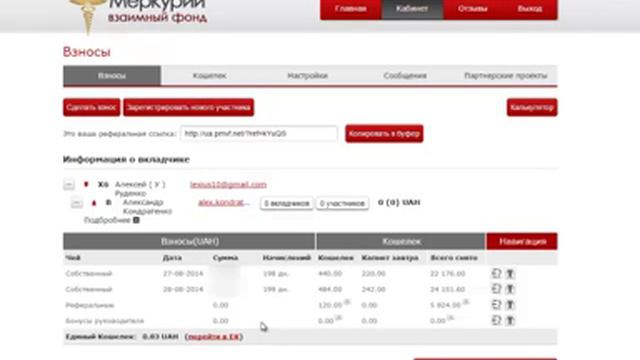Click the 120.00 referral wallet value
Screen dimensions: 640x360
(x=330, y=305)
